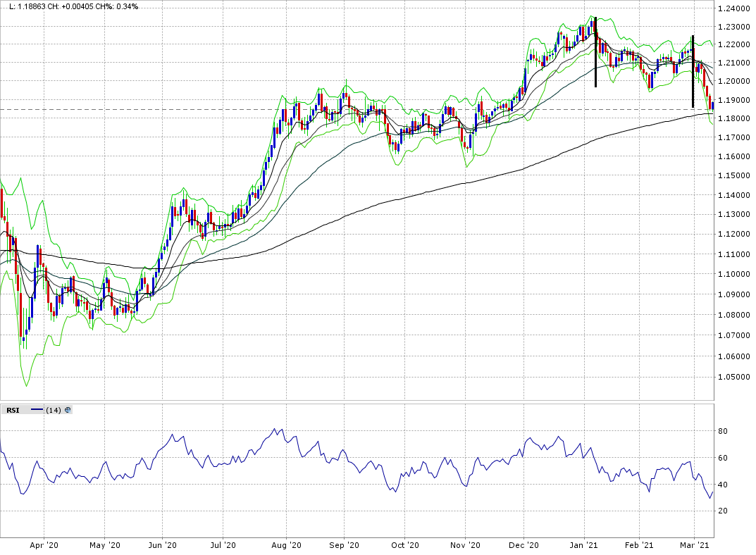
Task: Click the Apr '20 date label
Action: point(44,545)
